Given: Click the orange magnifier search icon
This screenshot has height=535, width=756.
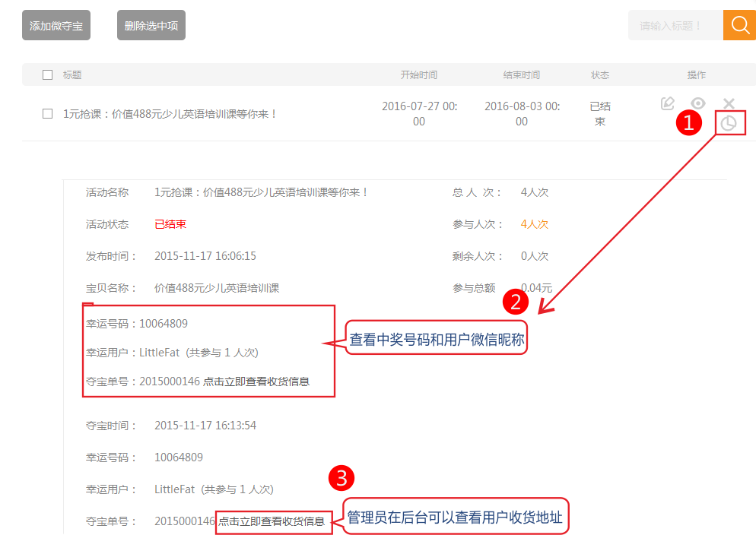Looking at the screenshot, I should coord(739,25).
